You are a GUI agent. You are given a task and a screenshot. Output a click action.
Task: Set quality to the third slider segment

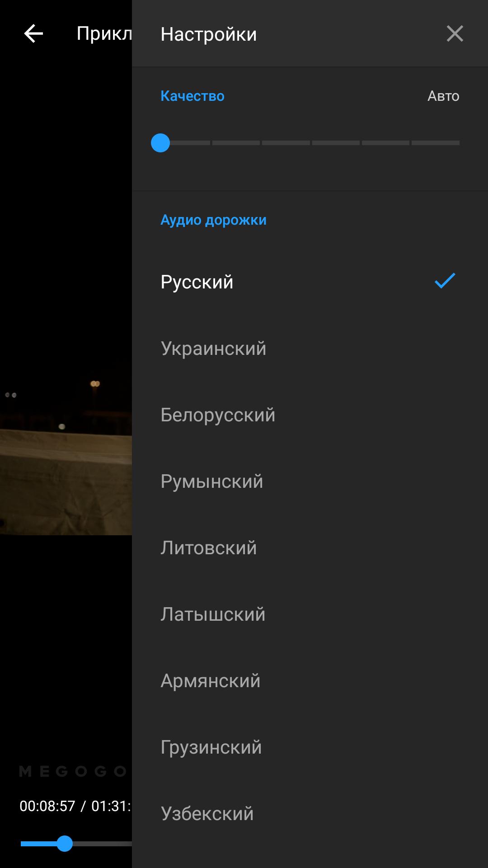[x=286, y=143]
